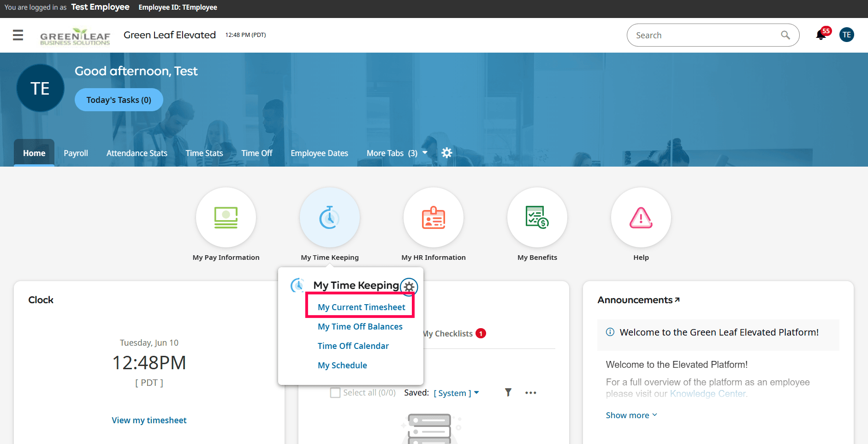Open the three-dot more options menu
Screen dimensions: 868x444
531,393
